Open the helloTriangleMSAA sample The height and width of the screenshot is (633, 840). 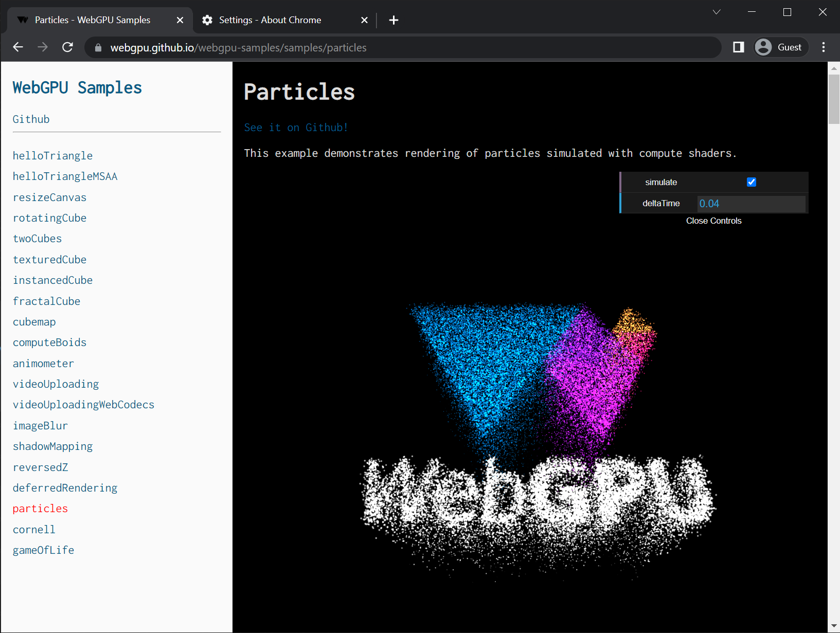[65, 176]
